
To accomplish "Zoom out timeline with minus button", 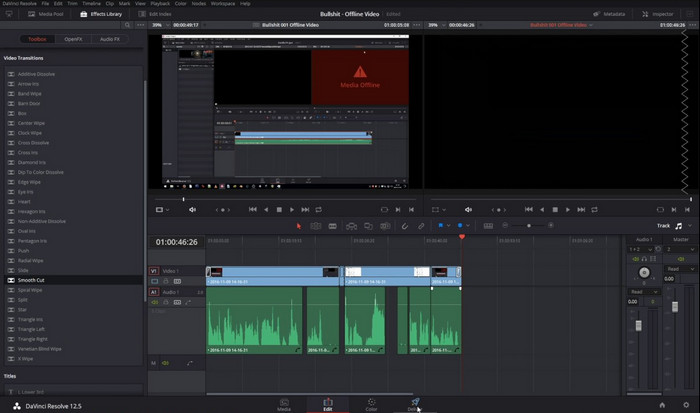I will [x=505, y=225].
